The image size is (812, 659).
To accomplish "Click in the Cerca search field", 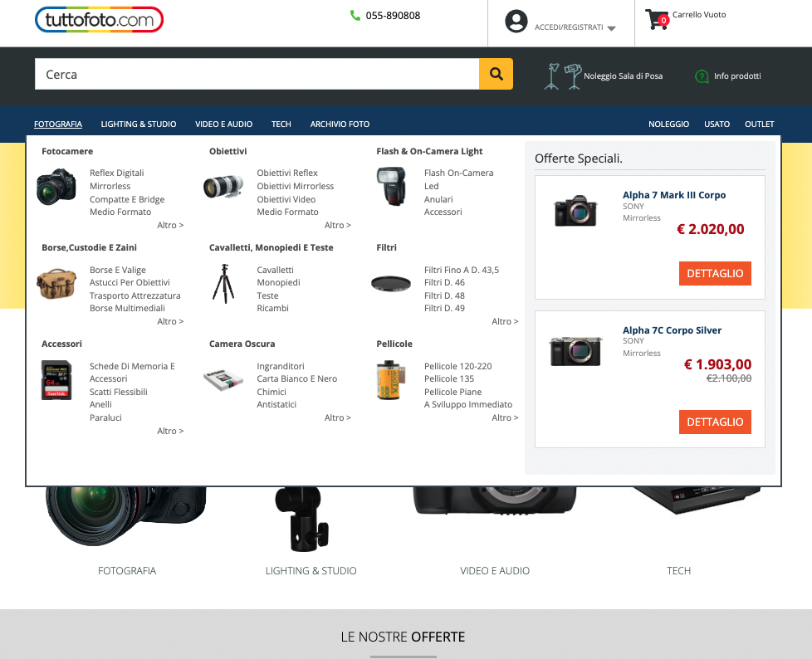I will tap(257, 74).
